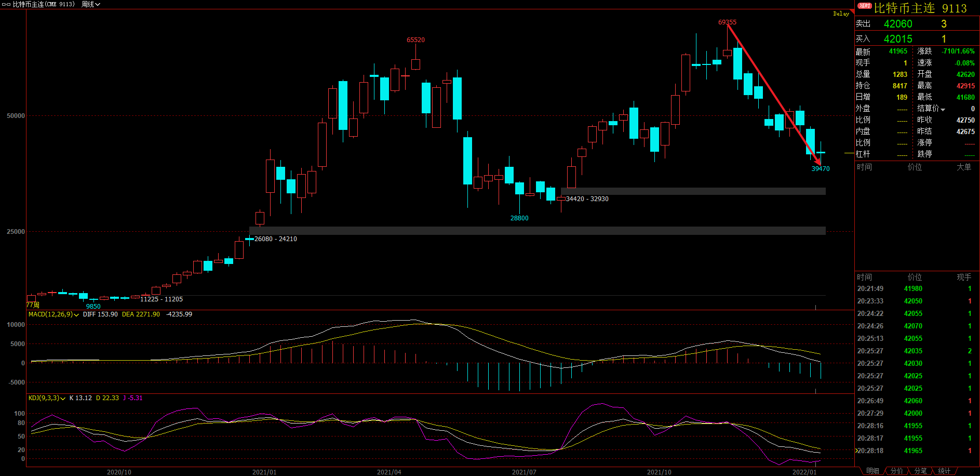The image size is (980, 476).
Task: Switch to the 统计 tab
Action: tap(944, 471)
